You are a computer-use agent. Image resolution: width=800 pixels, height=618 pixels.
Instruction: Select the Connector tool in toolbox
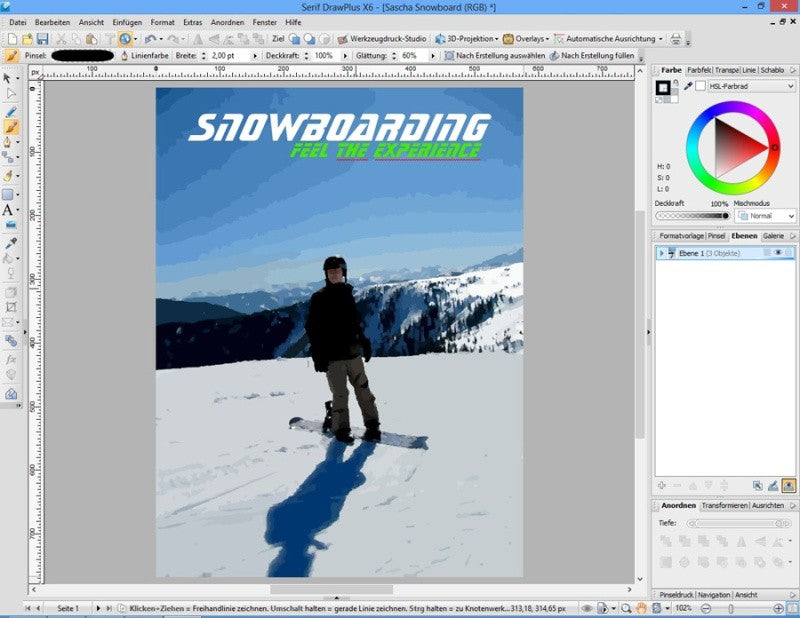8,158
